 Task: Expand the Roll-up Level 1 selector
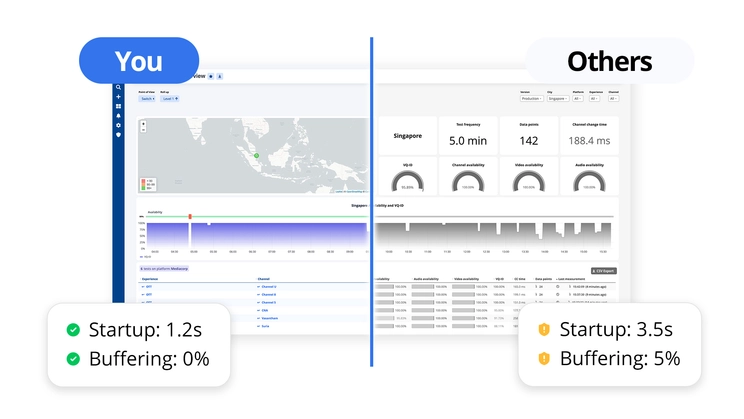pyautogui.click(x=170, y=99)
